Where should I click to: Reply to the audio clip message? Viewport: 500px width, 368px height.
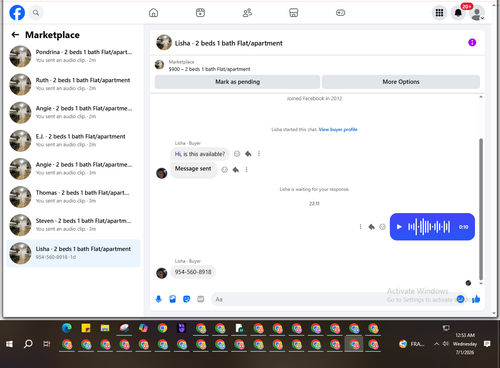tap(371, 227)
